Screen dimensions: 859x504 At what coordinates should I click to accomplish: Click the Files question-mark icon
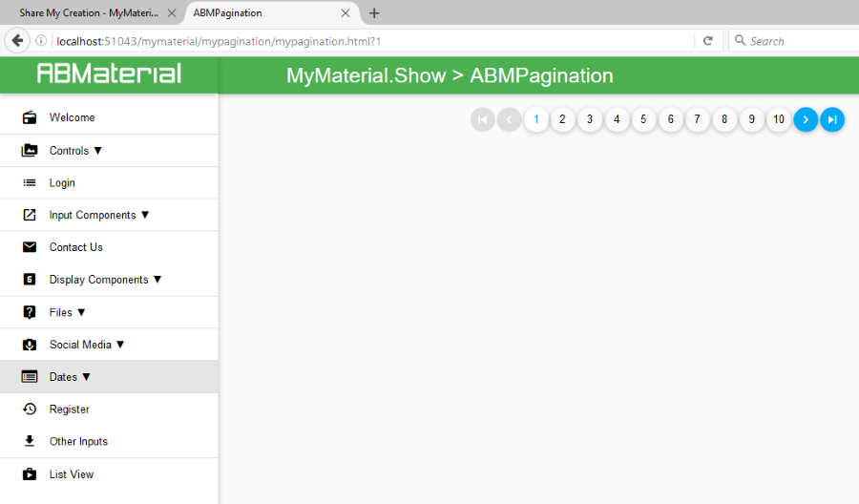coord(30,312)
